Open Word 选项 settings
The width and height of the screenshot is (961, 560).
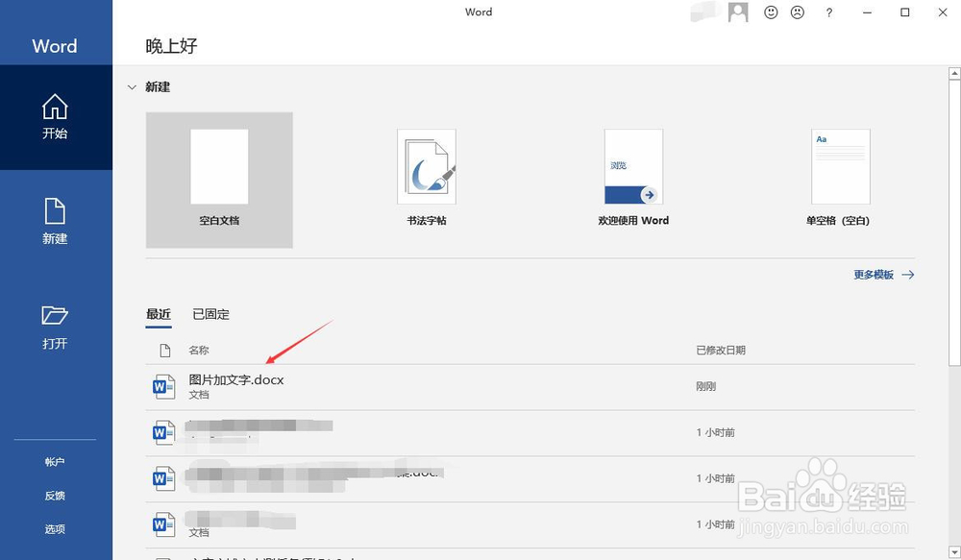tap(55, 529)
